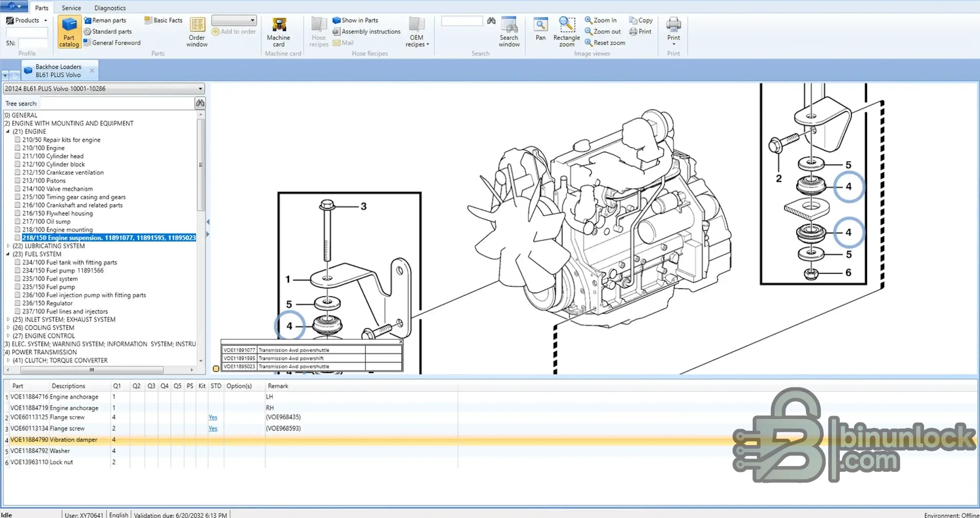Click in the Tree search field
Screen dimensions: 980x518
[x=117, y=103]
